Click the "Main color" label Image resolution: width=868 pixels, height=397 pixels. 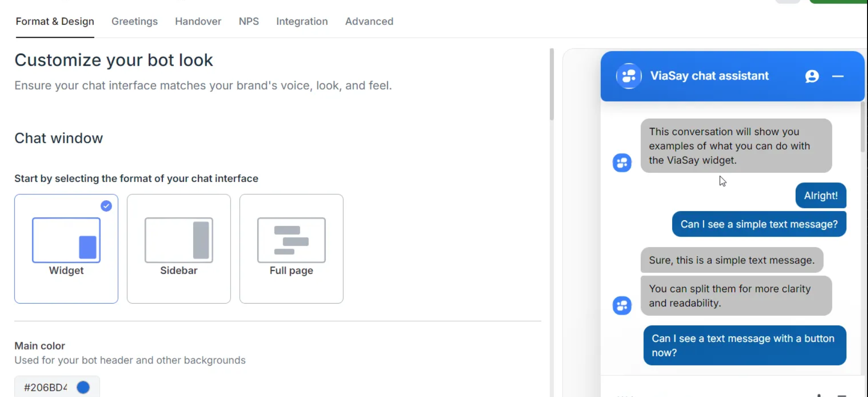[x=40, y=346]
